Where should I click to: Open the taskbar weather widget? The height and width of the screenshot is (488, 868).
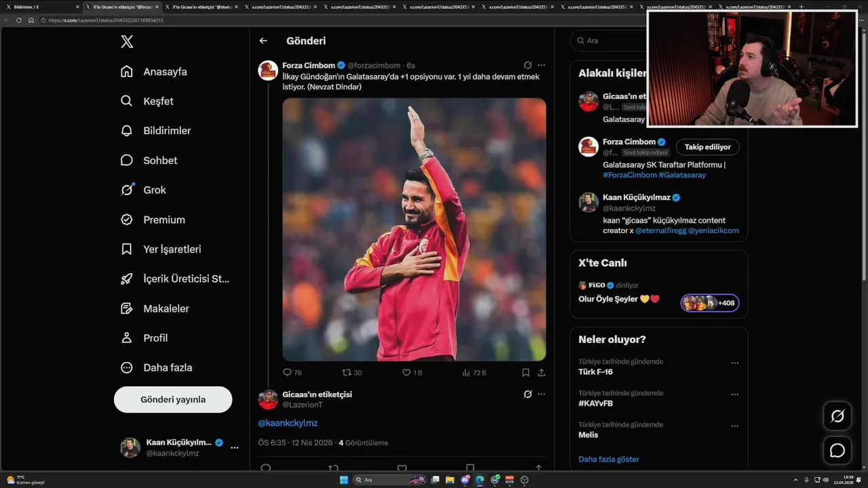pyautogui.click(x=26, y=480)
